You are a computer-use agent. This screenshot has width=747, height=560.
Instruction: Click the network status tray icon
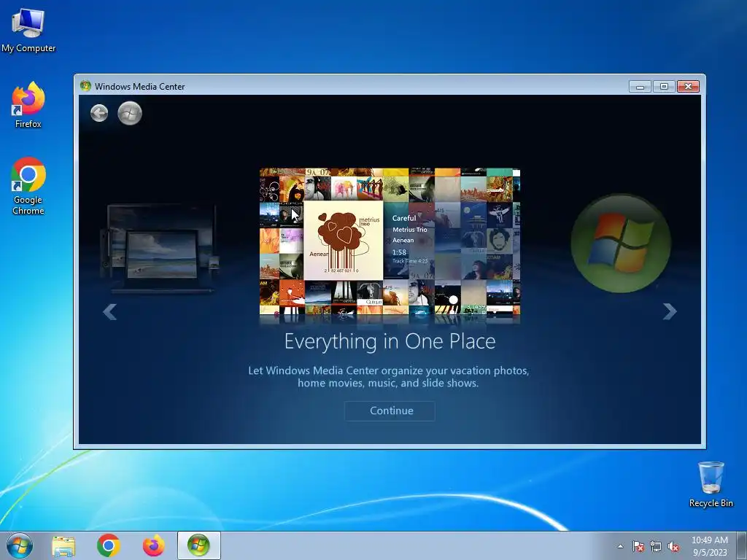656,547
